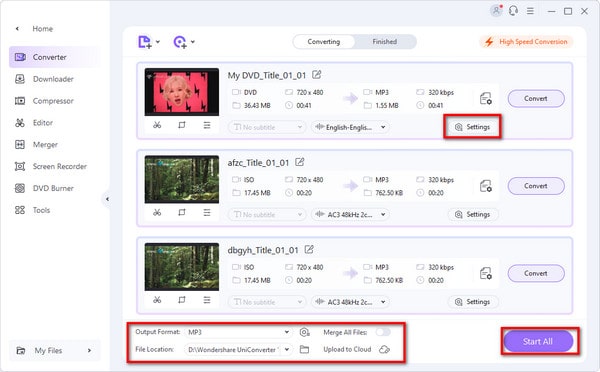The width and height of the screenshot is (600, 372).
Task: Rename My DVD_Title_01_01 with edit icon
Action: (x=316, y=75)
